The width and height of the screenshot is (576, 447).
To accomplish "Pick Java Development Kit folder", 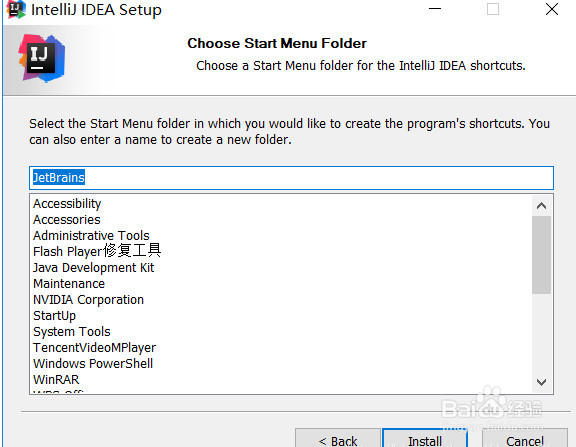I will pyautogui.click(x=94, y=268).
